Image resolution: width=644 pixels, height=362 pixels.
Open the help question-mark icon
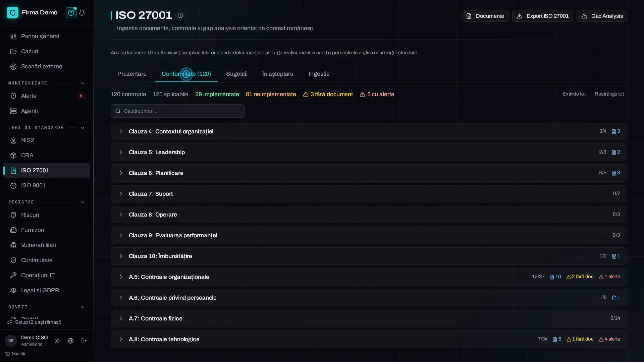click(71, 13)
